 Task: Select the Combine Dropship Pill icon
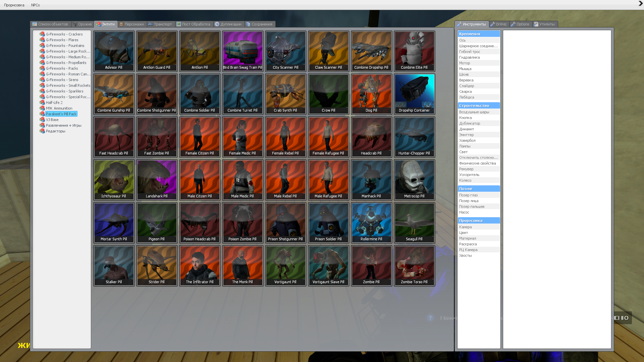click(x=372, y=51)
